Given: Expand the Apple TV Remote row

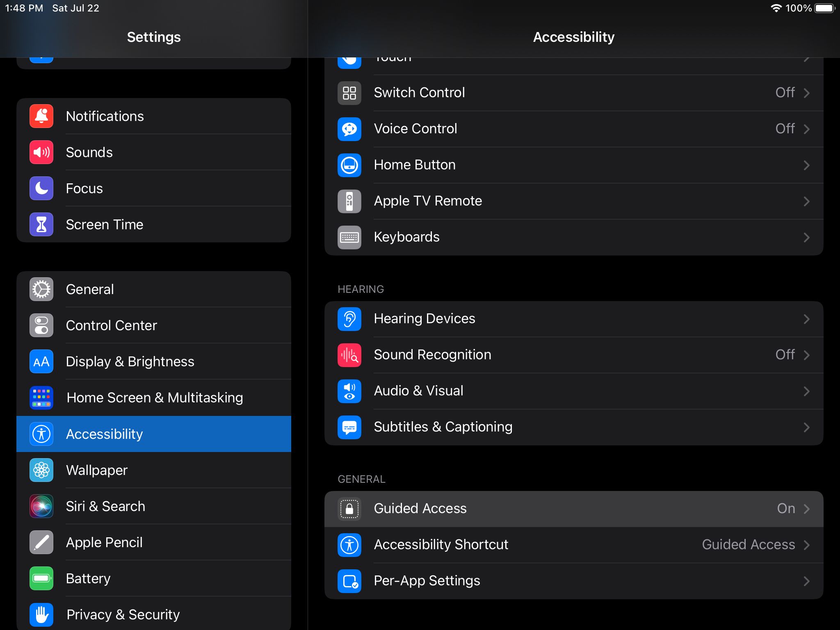Looking at the screenshot, I should pos(574,201).
